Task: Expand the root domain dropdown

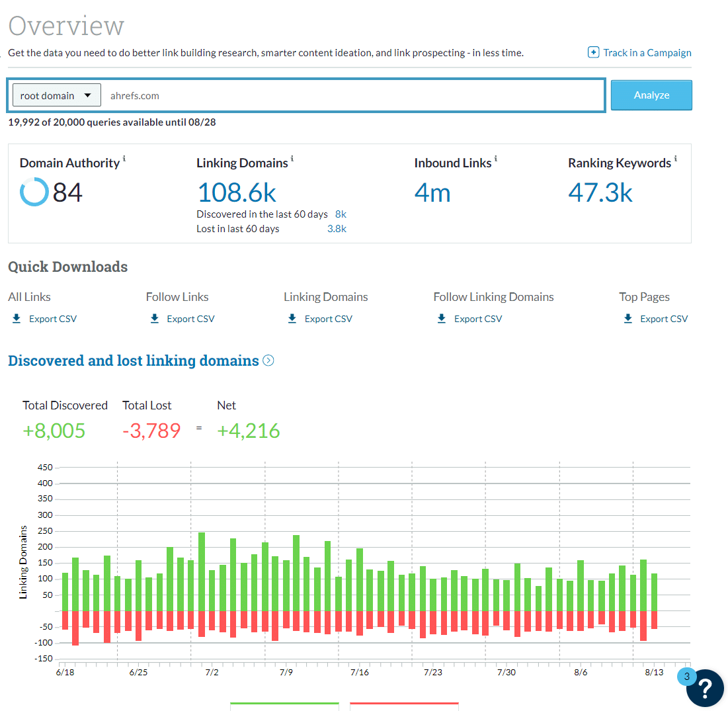Action: pos(57,95)
